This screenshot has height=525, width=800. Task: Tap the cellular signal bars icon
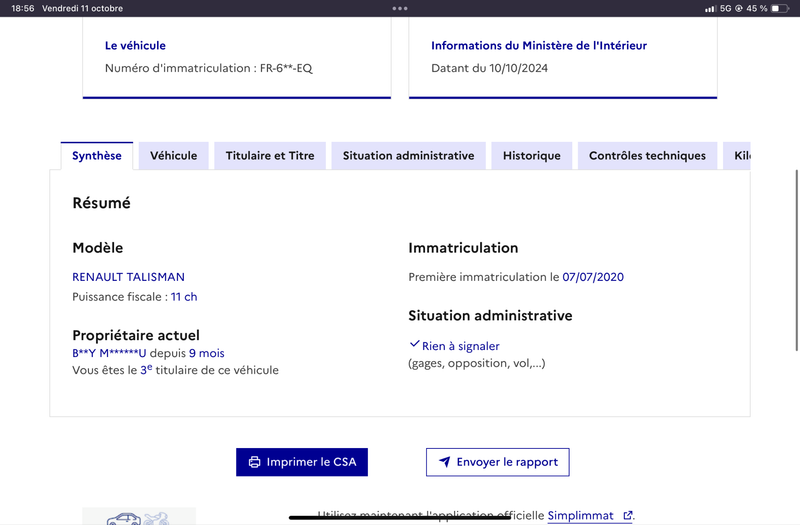coord(710,9)
